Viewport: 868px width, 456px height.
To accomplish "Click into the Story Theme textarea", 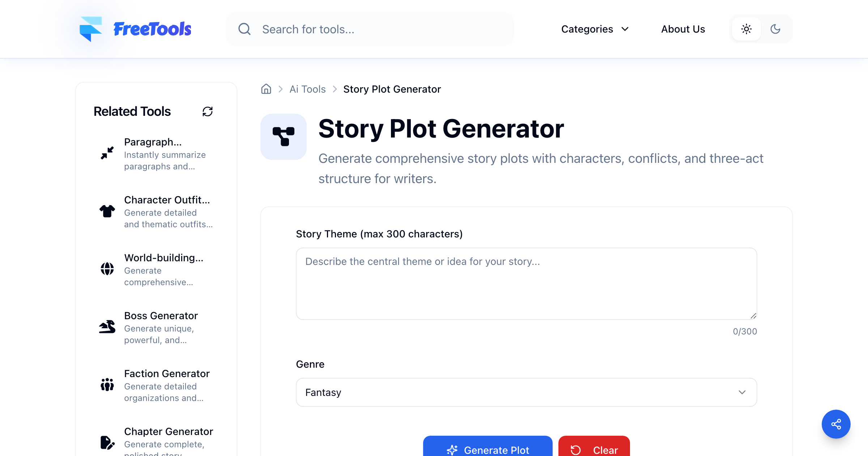I will coord(527,284).
